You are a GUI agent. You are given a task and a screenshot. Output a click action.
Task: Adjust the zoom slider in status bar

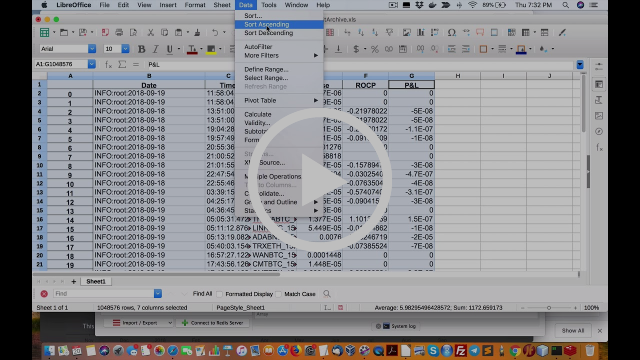tap(549, 308)
